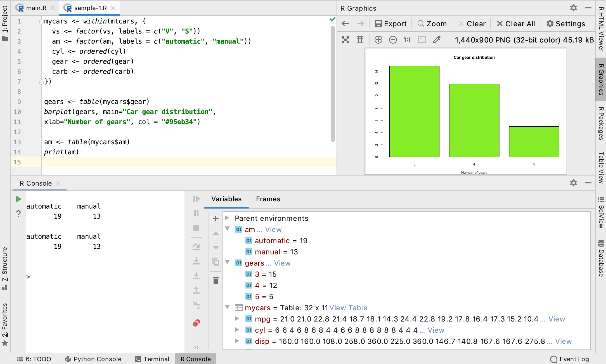Click the pause program icon
The width and height of the screenshot is (606, 364).
click(196, 213)
